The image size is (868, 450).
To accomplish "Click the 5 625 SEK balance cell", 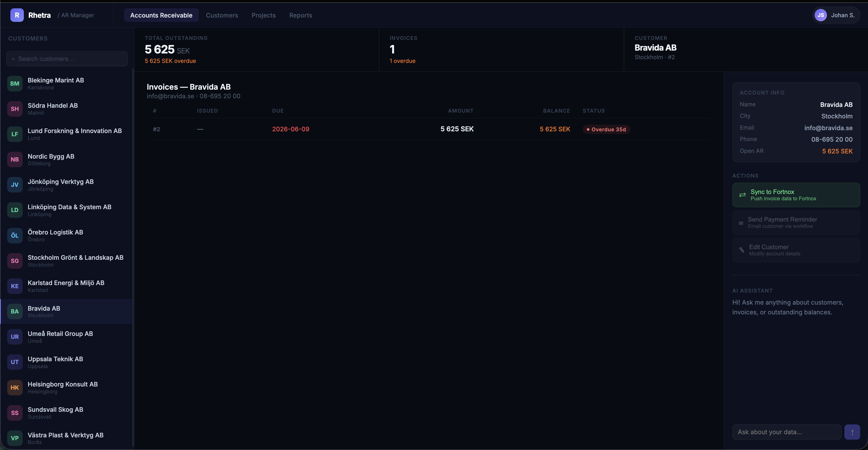I will (x=555, y=129).
